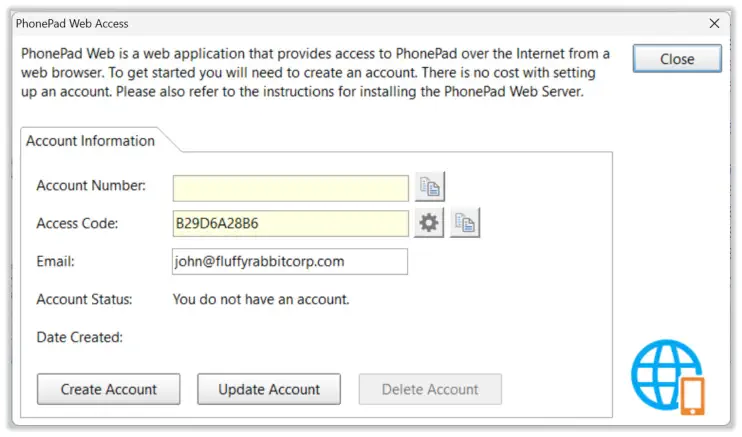Click into the Email address field
This screenshot has width=742, height=437.
tap(290, 261)
